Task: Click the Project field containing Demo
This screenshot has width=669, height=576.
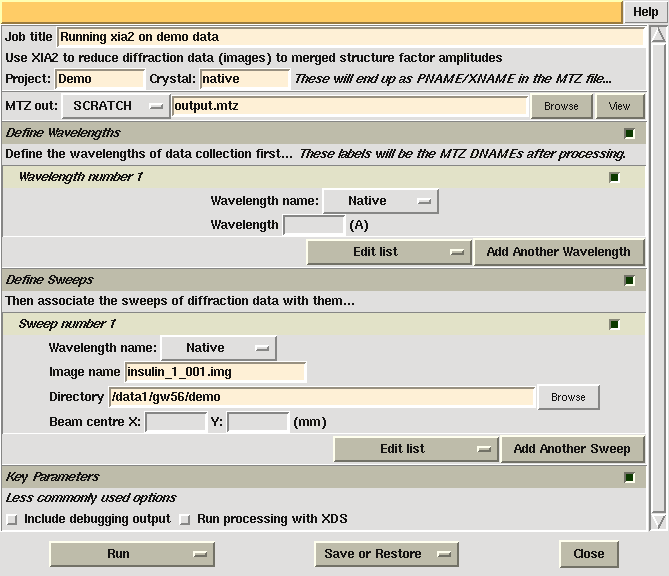Action: (x=100, y=79)
